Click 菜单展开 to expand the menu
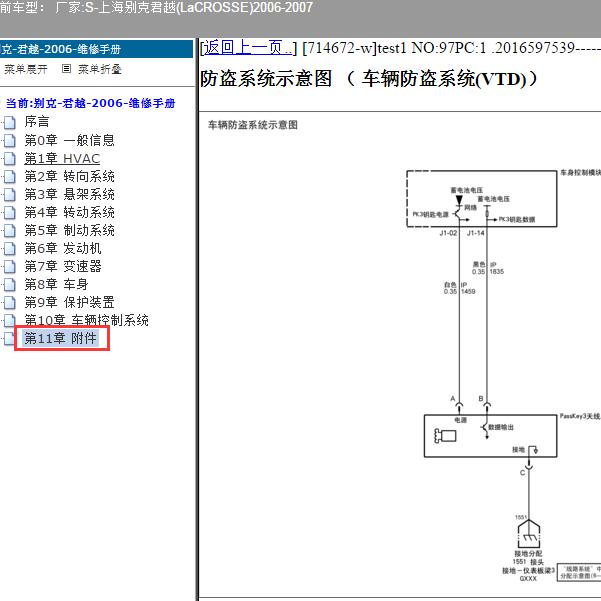Image resolution: width=601 pixels, height=601 pixels. tap(26, 69)
